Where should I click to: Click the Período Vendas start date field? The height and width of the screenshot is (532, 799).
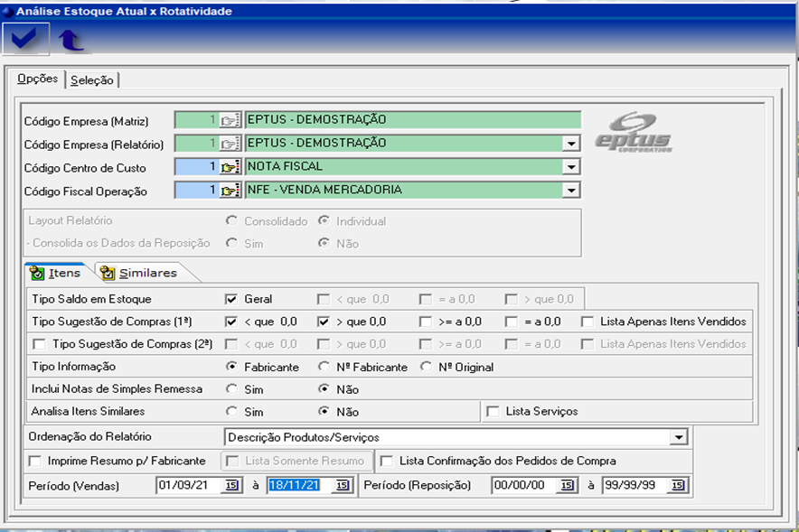[188, 486]
